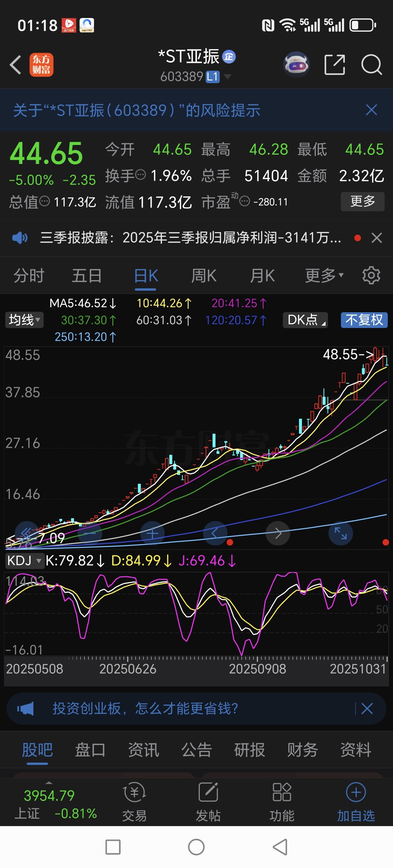Toggle the 不复权 adjustment button
The height and width of the screenshot is (868, 393).
(364, 320)
